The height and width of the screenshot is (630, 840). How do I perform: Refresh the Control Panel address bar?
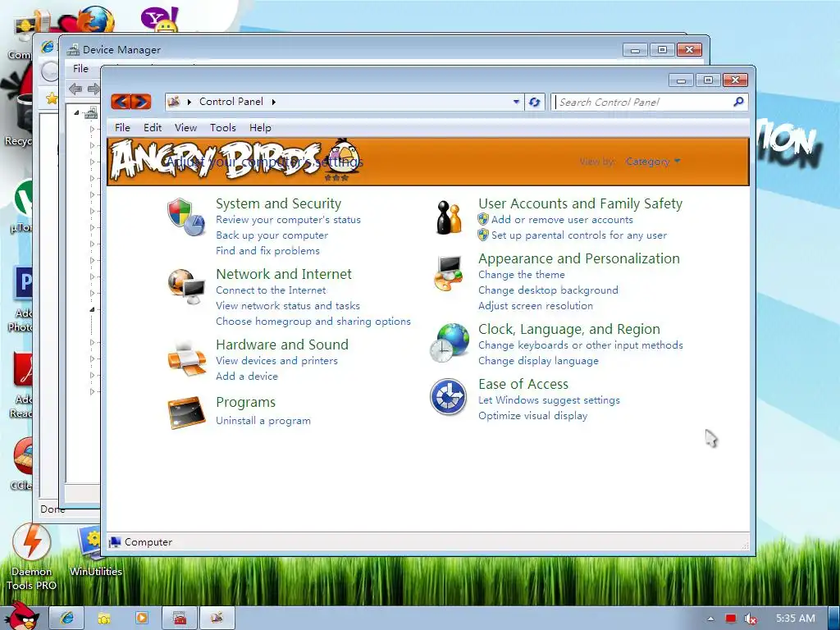(x=534, y=102)
